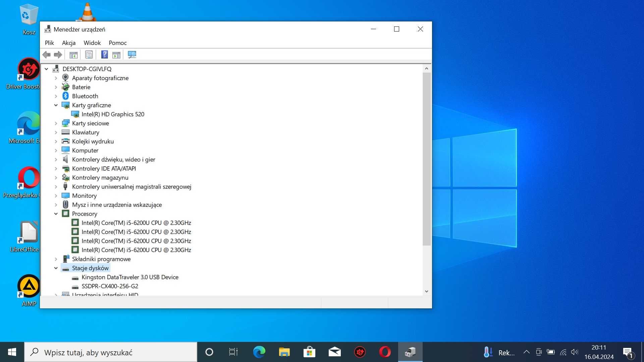Open the Widok menu
Image resolution: width=644 pixels, height=362 pixels.
coord(92,43)
